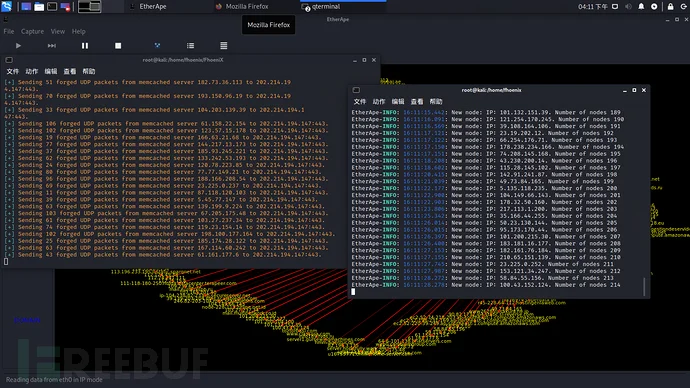Open the Kali applications menu

[x=7, y=6]
